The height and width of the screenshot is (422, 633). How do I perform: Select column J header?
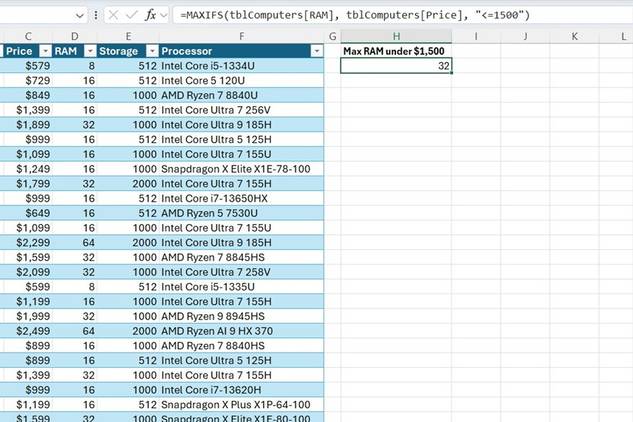[x=525, y=36]
